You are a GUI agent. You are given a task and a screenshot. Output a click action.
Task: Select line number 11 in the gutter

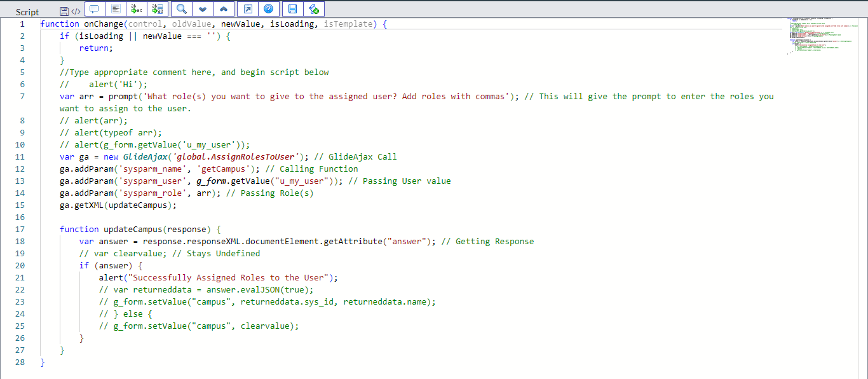(x=20, y=156)
